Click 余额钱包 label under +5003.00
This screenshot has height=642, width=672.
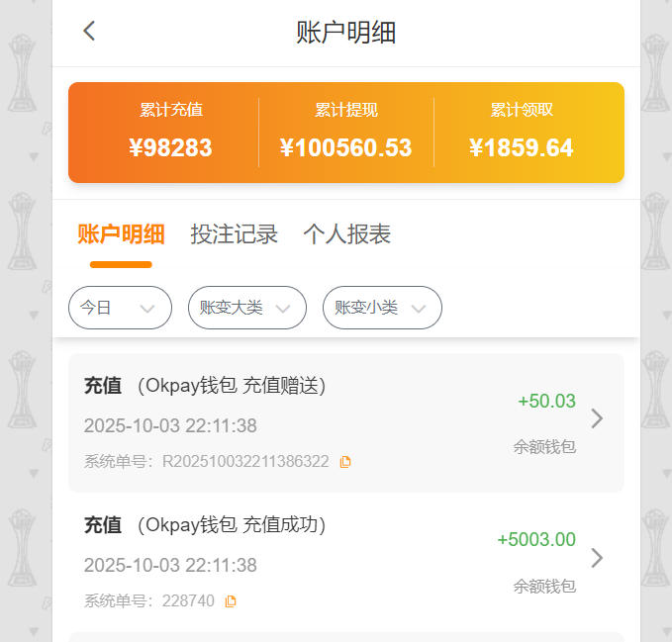[543, 586]
